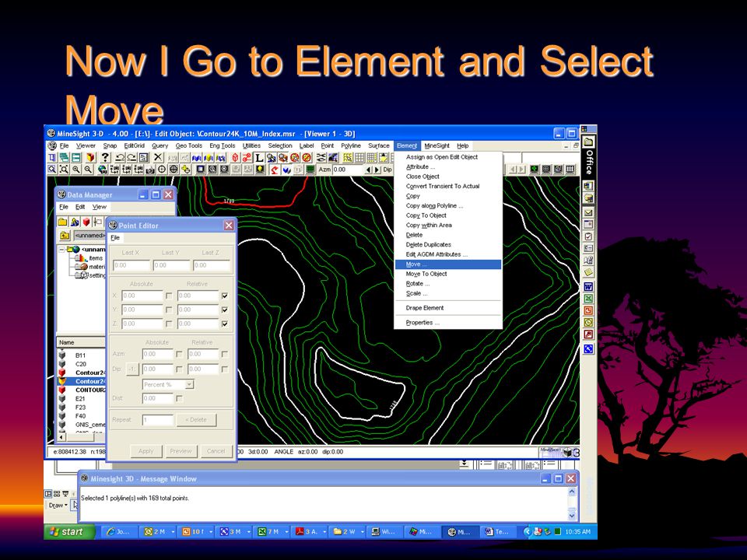Click the -1: button next to Dip
Image resolution: width=747 pixels, height=560 pixels.
pyautogui.click(x=132, y=369)
